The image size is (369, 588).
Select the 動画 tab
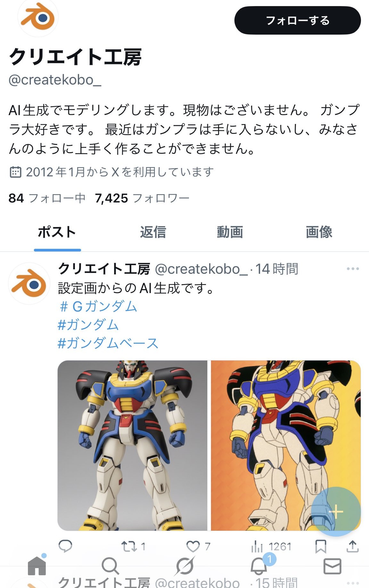click(x=230, y=232)
